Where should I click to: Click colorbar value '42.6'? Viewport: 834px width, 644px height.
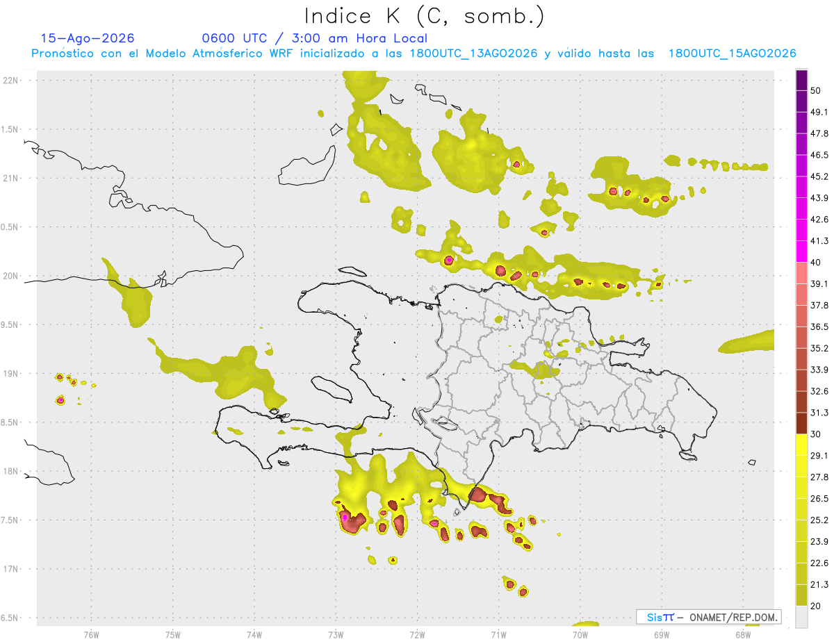(819, 220)
